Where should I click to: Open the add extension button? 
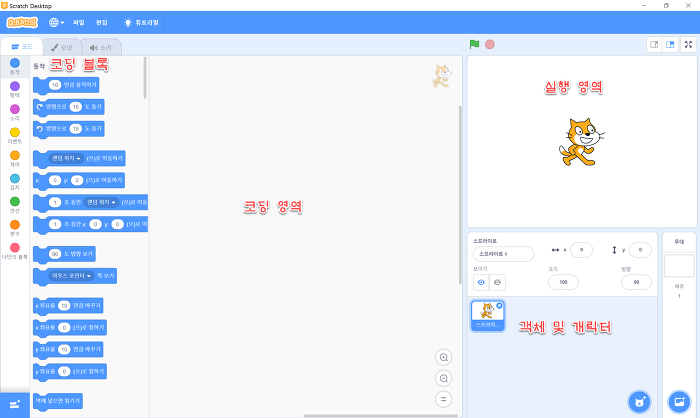coord(15,405)
